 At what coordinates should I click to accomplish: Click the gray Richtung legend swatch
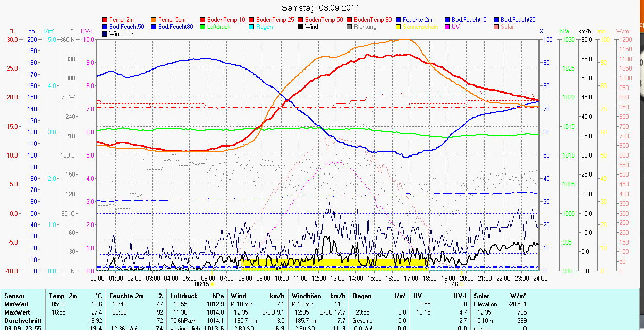[349, 26]
